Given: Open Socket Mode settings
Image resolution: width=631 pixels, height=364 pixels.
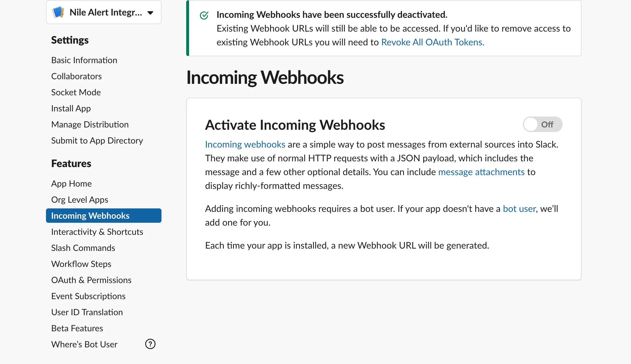Looking at the screenshot, I should [76, 92].
